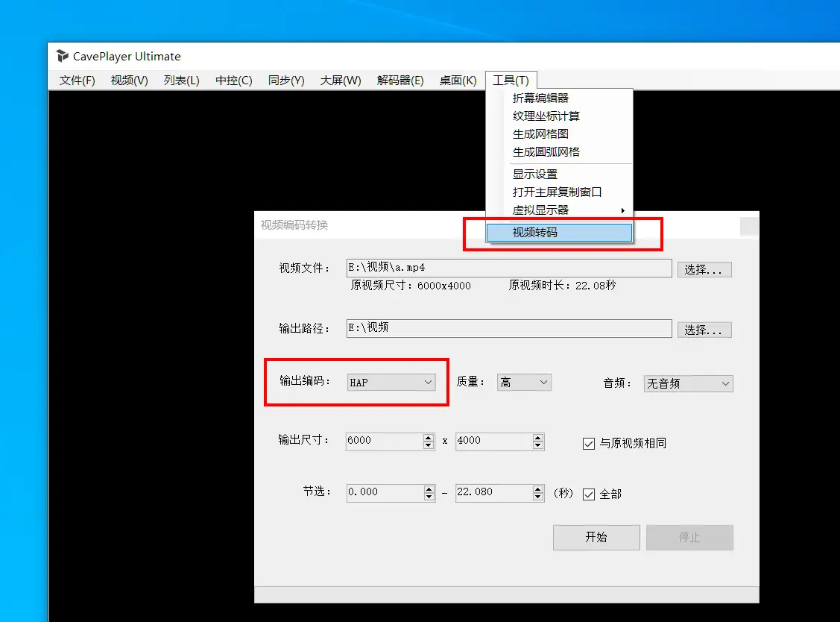
Task: Click 原视频尺寸: 6000x4000 text
Action: 411,286
